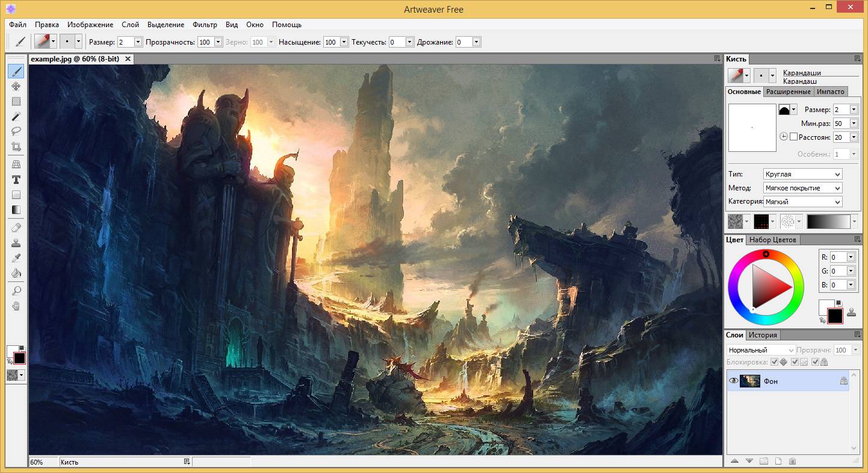The image size is (868, 473).
Task: Select the Zoom magnifier tool
Action: 16,290
